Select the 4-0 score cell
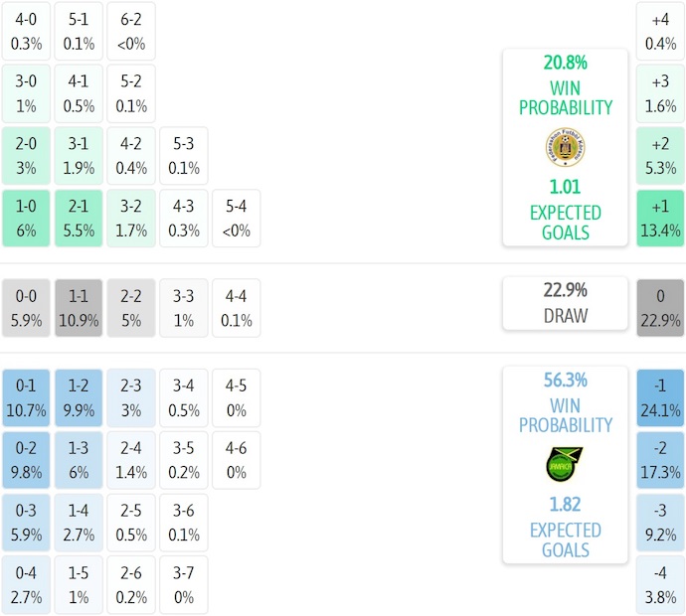This screenshot has height=616, width=686. (x=26, y=31)
